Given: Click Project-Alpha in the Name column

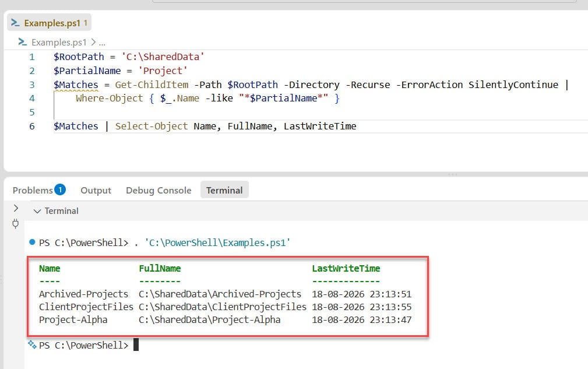Looking at the screenshot, I should point(73,320).
